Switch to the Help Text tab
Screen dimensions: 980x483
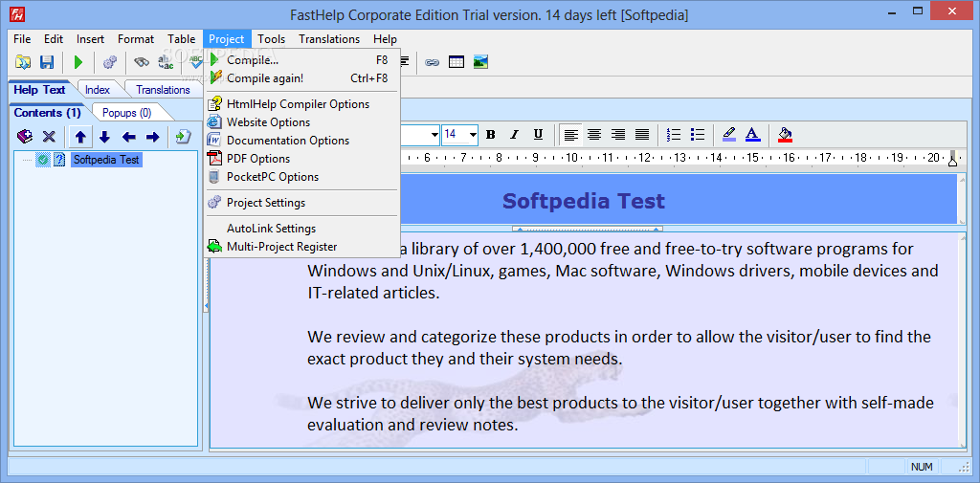pyautogui.click(x=39, y=89)
